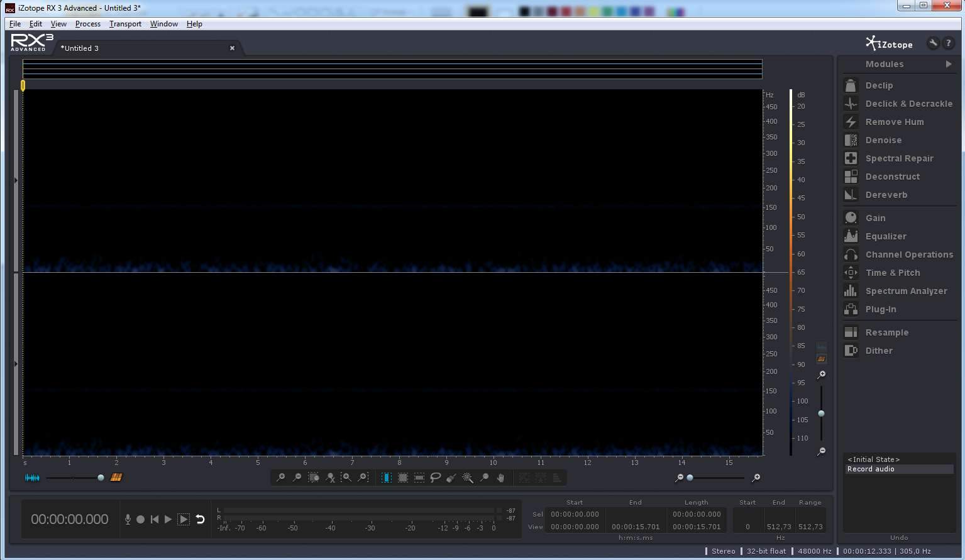
Task: Collapse the lower channel with left arrow
Action: click(x=16, y=364)
